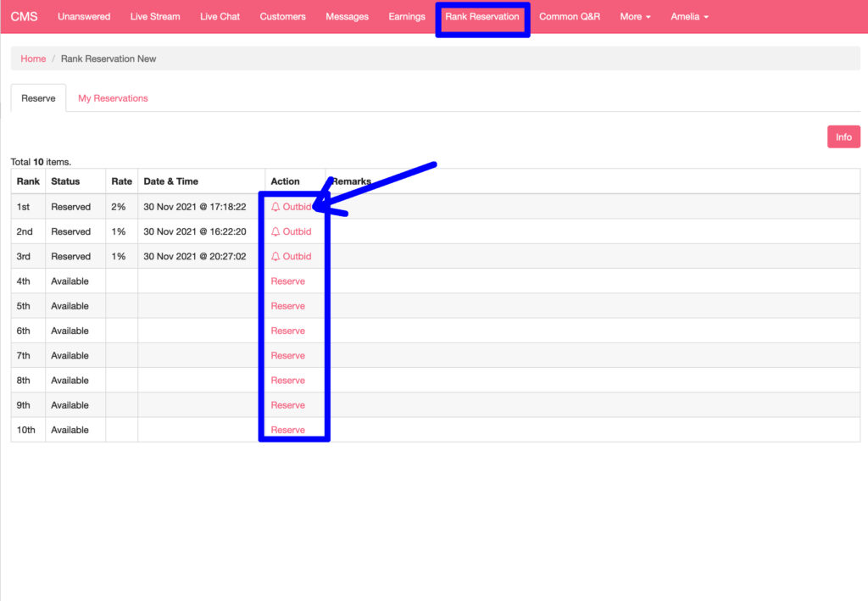Open the Customers page
868x601 pixels.
point(282,17)
